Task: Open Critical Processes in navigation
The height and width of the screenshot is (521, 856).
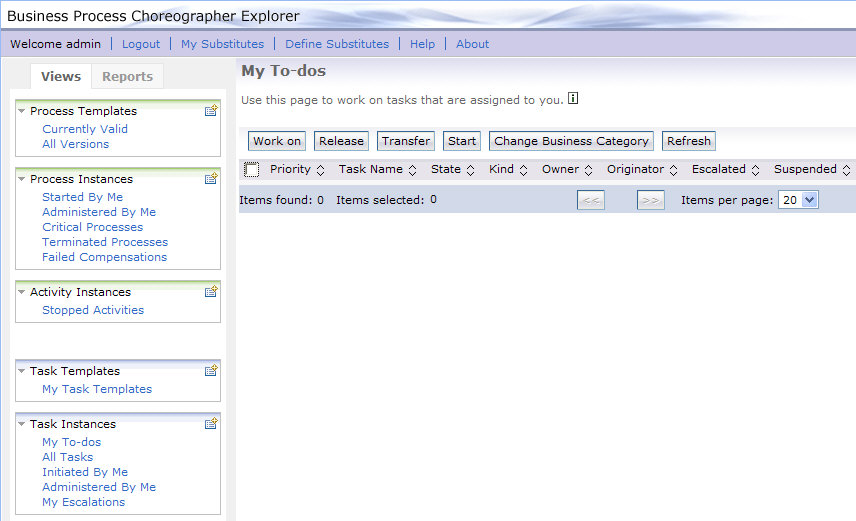Action: [x=92, y=227]
